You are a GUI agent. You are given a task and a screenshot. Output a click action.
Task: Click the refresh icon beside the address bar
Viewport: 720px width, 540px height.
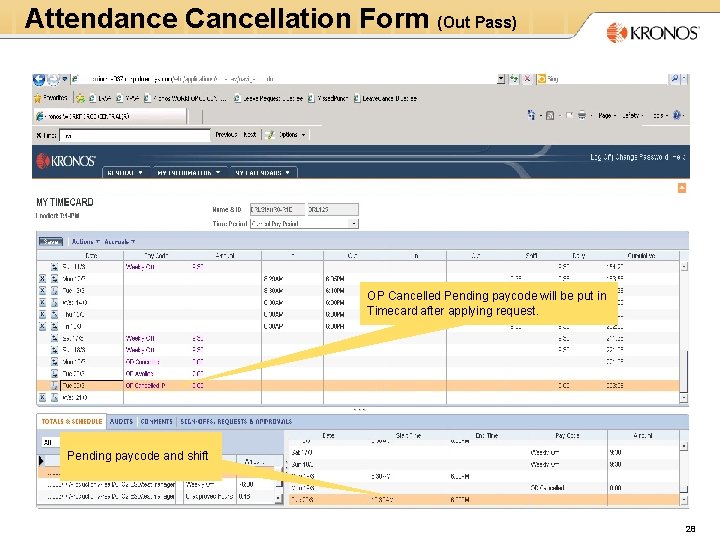pyautogui.click(x=514, y=79)
